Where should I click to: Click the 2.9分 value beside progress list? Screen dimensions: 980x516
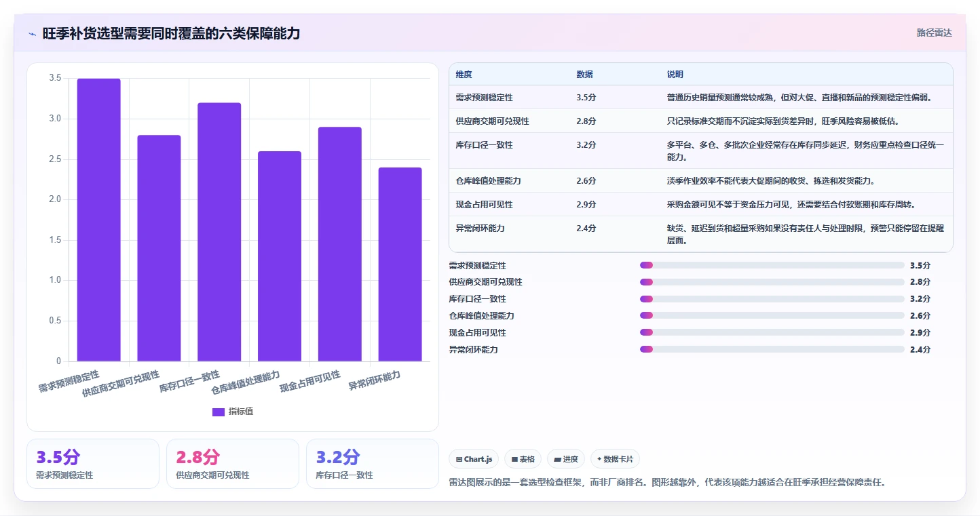tap(920, 332)
